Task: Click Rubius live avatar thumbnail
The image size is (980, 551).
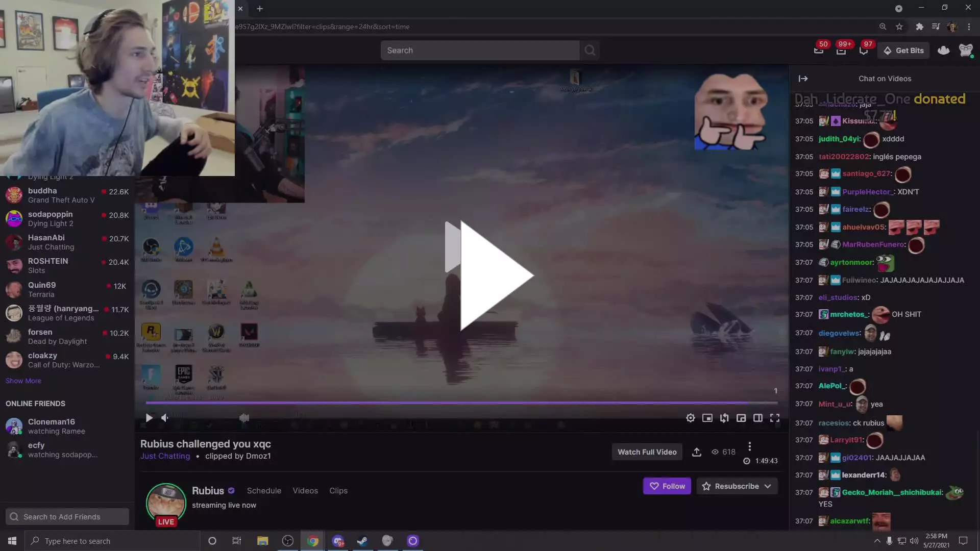Action: click(x=166, y=503)
